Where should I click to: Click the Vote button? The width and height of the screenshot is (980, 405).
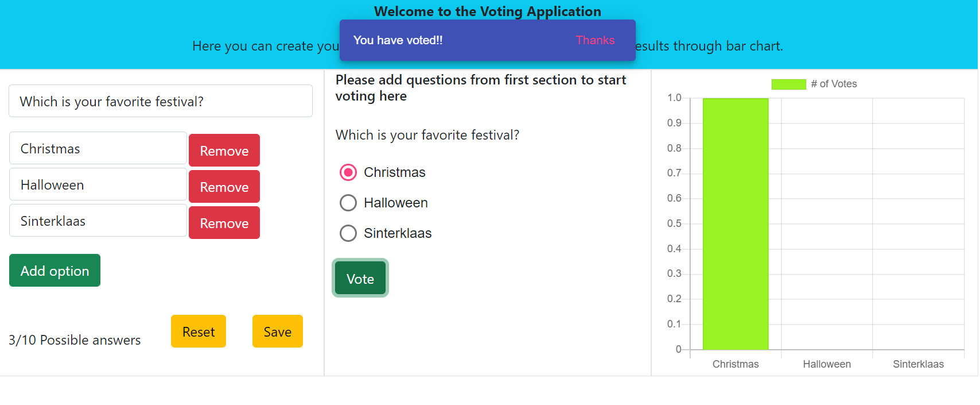360,278
